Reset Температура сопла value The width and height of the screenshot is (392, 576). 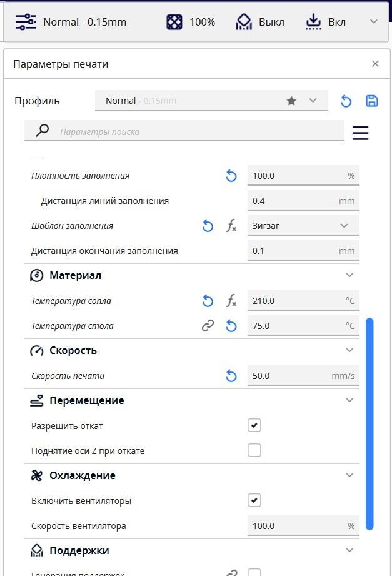click(x=208, y=301)
